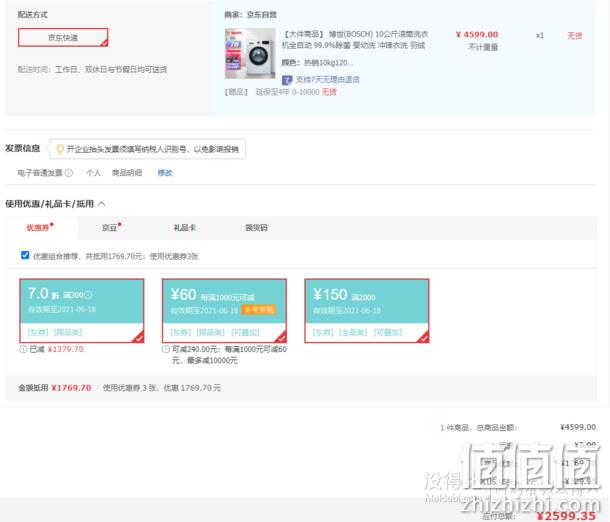Select the 京东快递 delivery option
The image size is (610, 522).
point(63,37)
